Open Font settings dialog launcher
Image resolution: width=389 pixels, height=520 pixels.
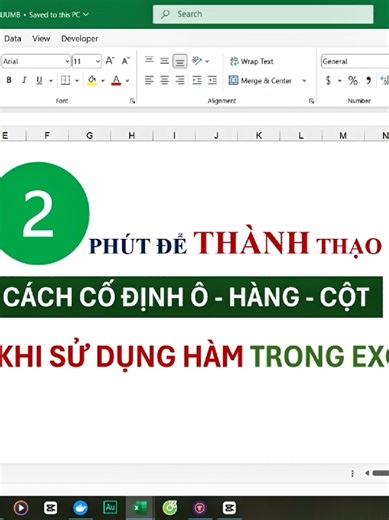pyautogui.click(x=132, y=101)
